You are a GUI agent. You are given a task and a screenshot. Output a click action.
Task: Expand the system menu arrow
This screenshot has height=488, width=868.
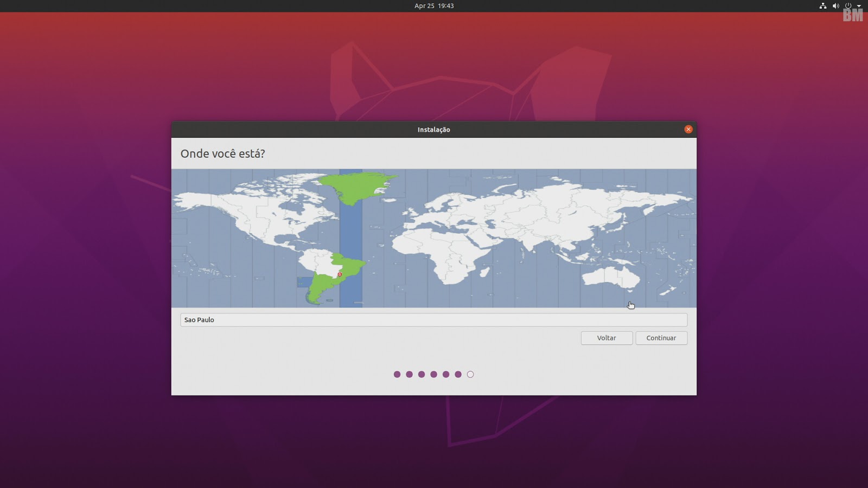coord(859,6)
